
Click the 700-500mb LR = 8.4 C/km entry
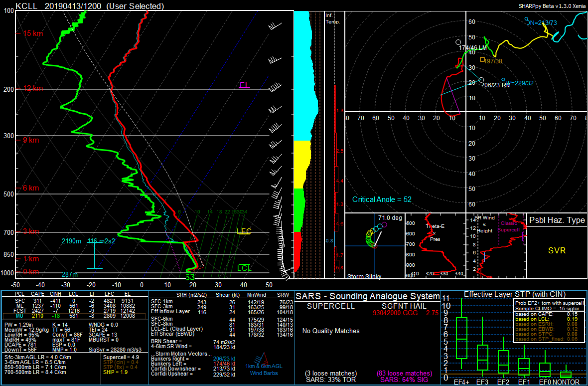[x=35, y=372]
